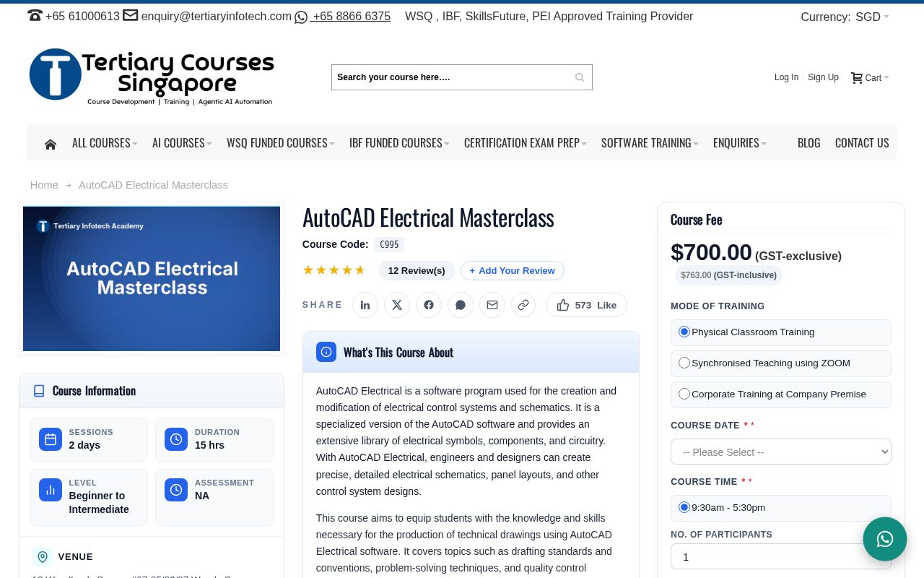Click the Venue location pin icon

pos(43,557)
